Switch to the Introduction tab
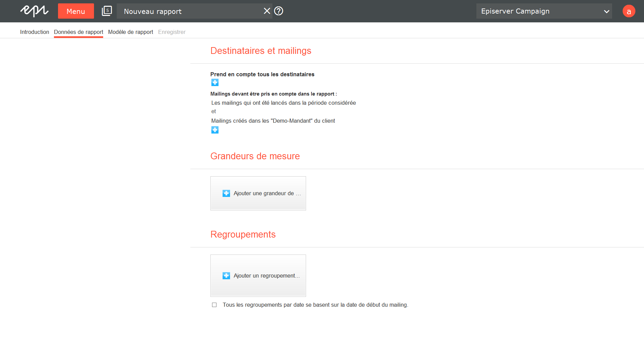 pyautogui.click(x=34, y=32)
